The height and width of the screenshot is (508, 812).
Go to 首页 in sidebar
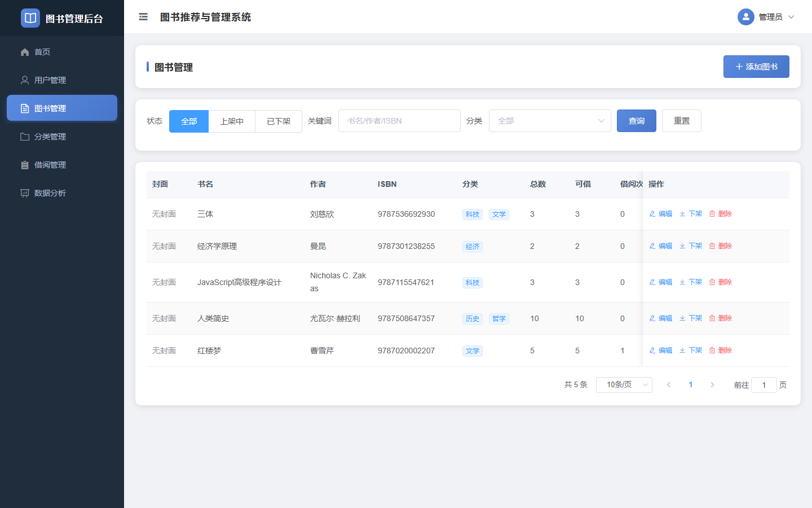coord(62,52)
